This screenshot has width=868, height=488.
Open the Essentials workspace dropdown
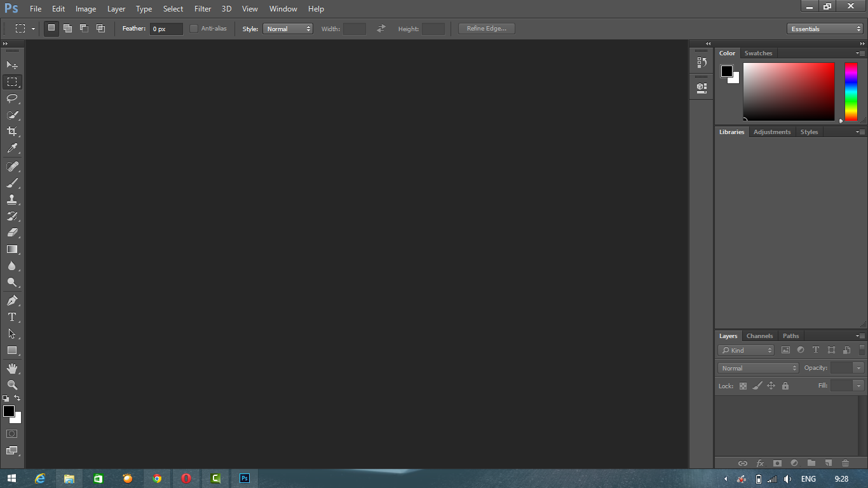825,29
